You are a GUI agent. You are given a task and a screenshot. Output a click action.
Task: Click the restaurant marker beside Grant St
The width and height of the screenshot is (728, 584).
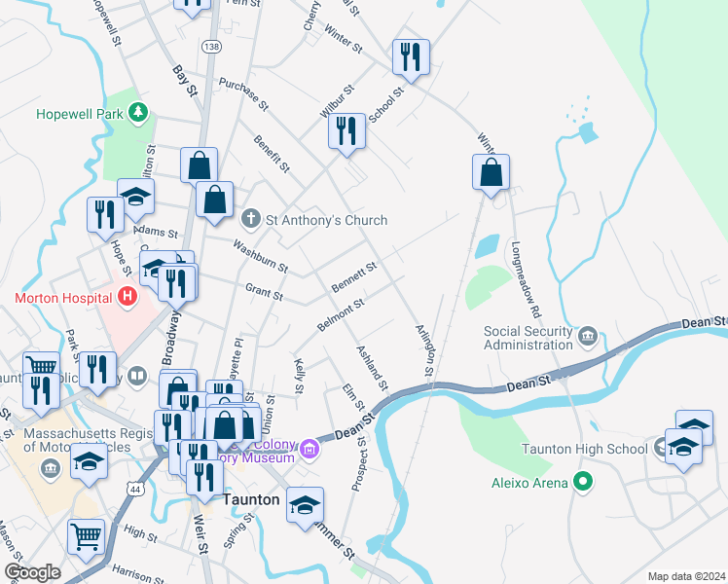(176, 282)
